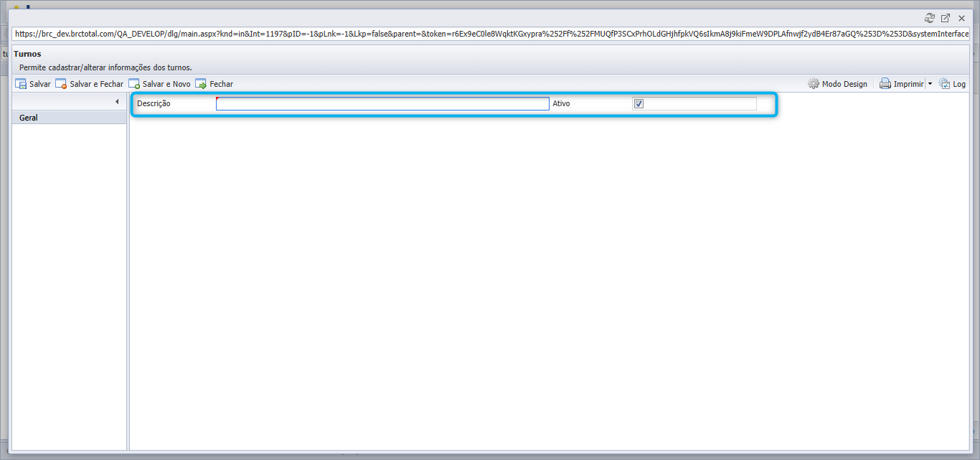The image size is (980, 460).
Task: Click Fechar to close the form
Action: click(214, 84)
